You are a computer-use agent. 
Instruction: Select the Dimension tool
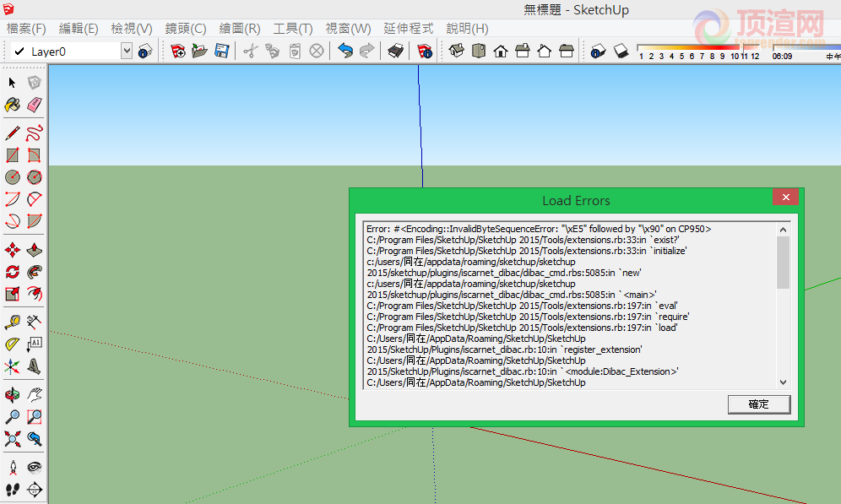coord(35,322)
